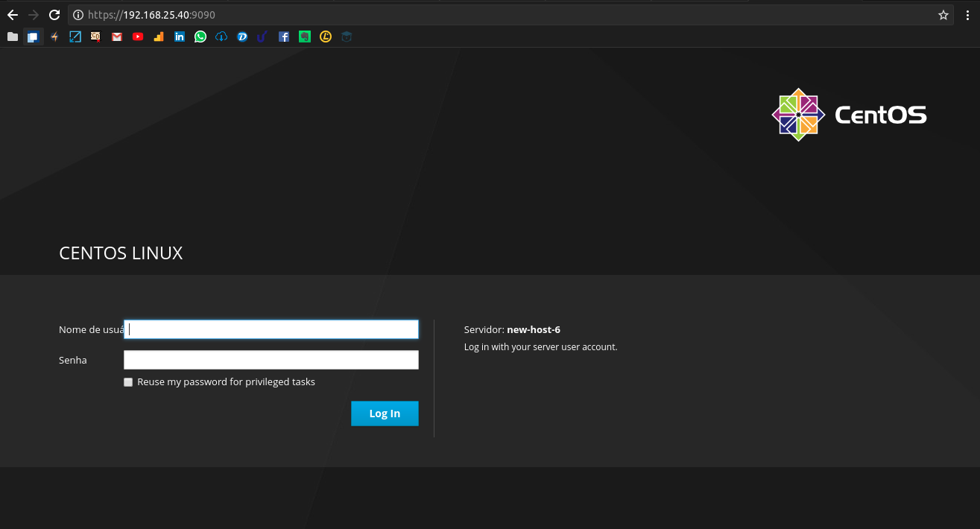Open the lightning bolt bookmark
980x529 pixels.
click(54, 37)
